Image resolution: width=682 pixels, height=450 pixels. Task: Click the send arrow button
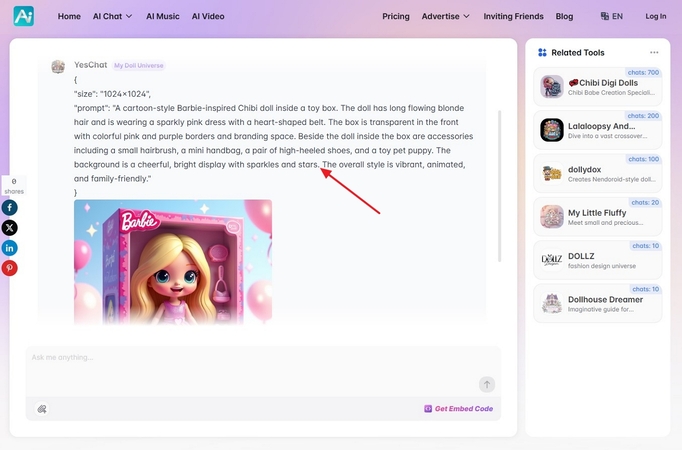[487, 384]
